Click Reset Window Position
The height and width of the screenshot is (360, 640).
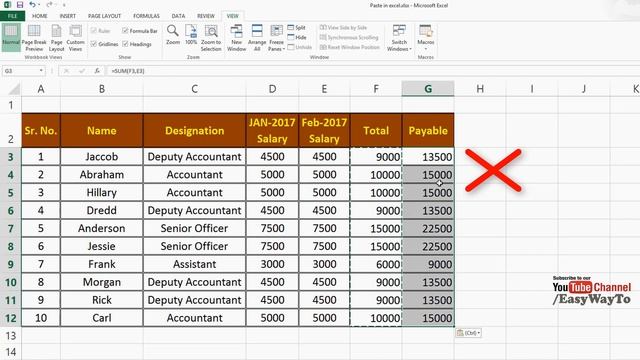pyautogui.click(x=349, y=47)
